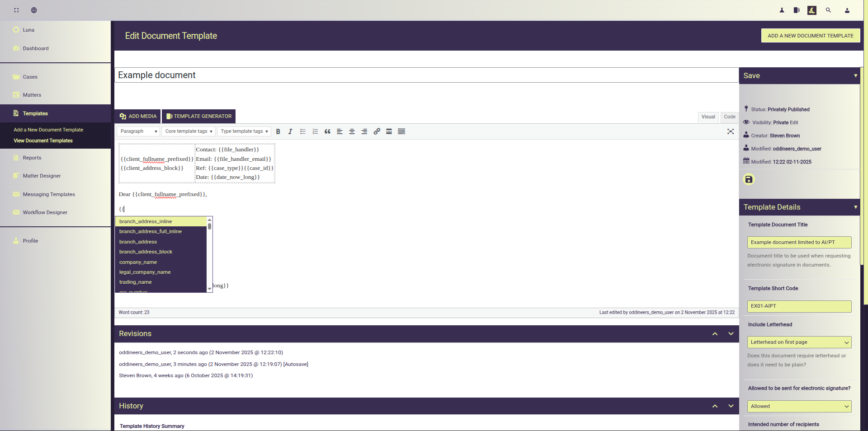Open the Template Generator
The height and width of the screenshot is (431, 868).
click(x=199, y=116)
